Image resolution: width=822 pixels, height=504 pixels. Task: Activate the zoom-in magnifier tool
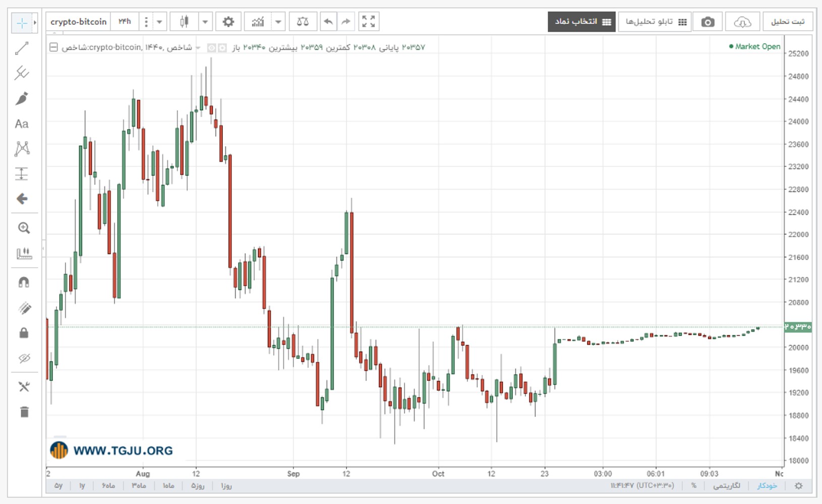[x=24, y=228]
